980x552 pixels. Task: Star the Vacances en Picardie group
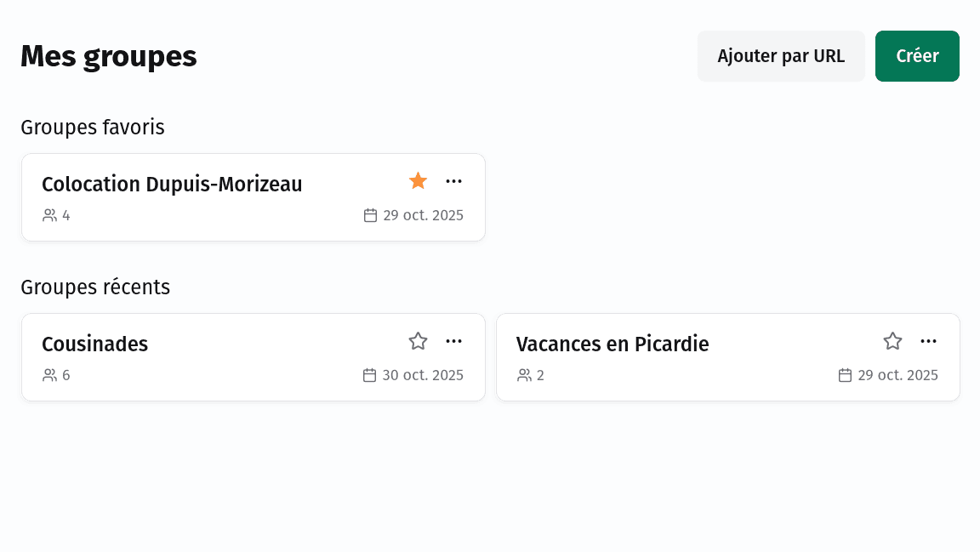pos(892,341)
